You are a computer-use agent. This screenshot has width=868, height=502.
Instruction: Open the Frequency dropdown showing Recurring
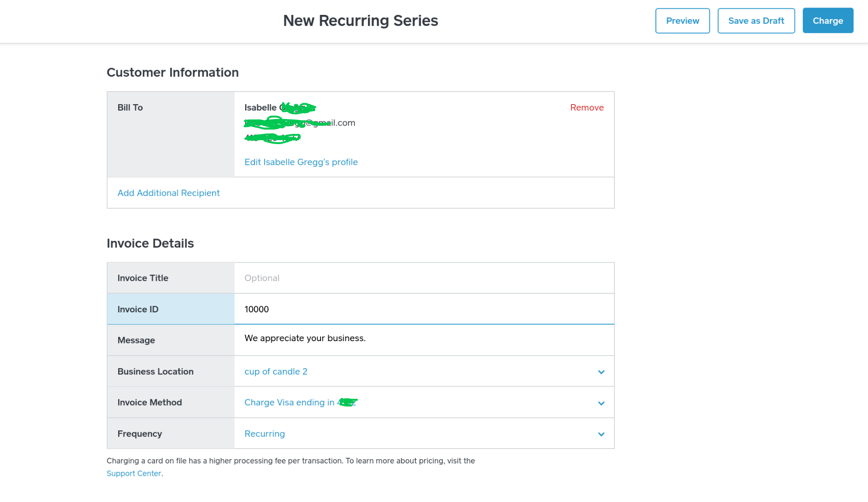click(265, 434)
